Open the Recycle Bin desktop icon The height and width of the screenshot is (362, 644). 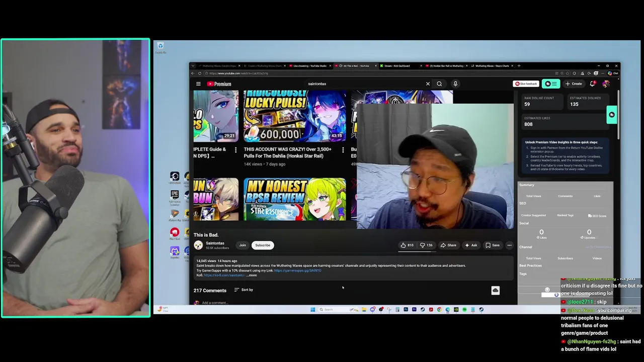tap(160, 48)
